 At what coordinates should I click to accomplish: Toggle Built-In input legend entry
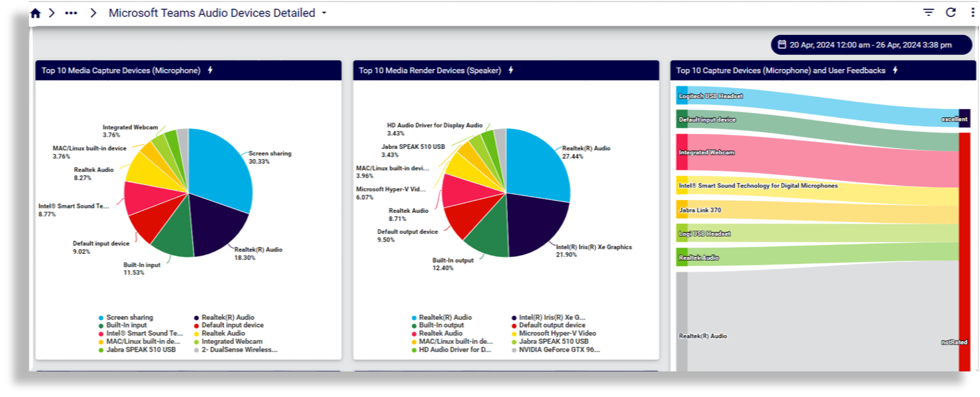pyautogui.click(x=122, y=325)
